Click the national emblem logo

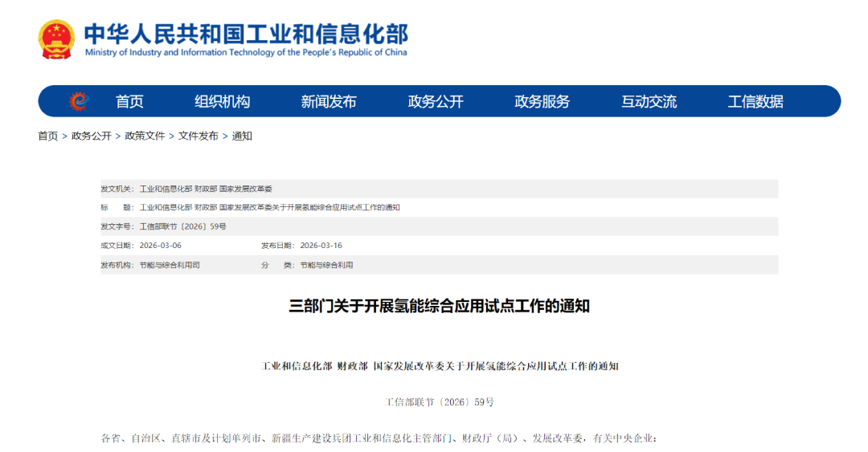(56, 39)
